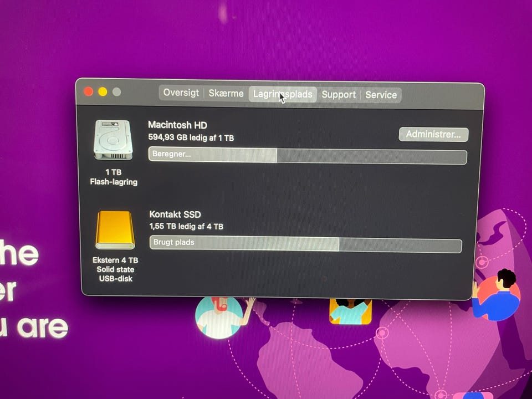Minimize the window with the yellow button
Screen dimensions: 532x399
[103, 91]
